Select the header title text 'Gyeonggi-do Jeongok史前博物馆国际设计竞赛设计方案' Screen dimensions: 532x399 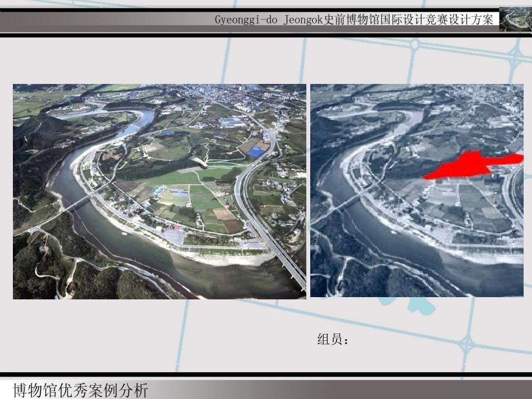(354, 20)
